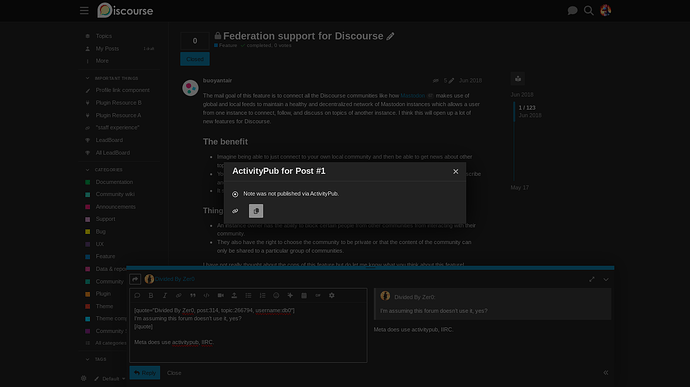690x387 pixels.
Task: Click Divided By Zer0 link in composer header
Action: tap(175, 279)
